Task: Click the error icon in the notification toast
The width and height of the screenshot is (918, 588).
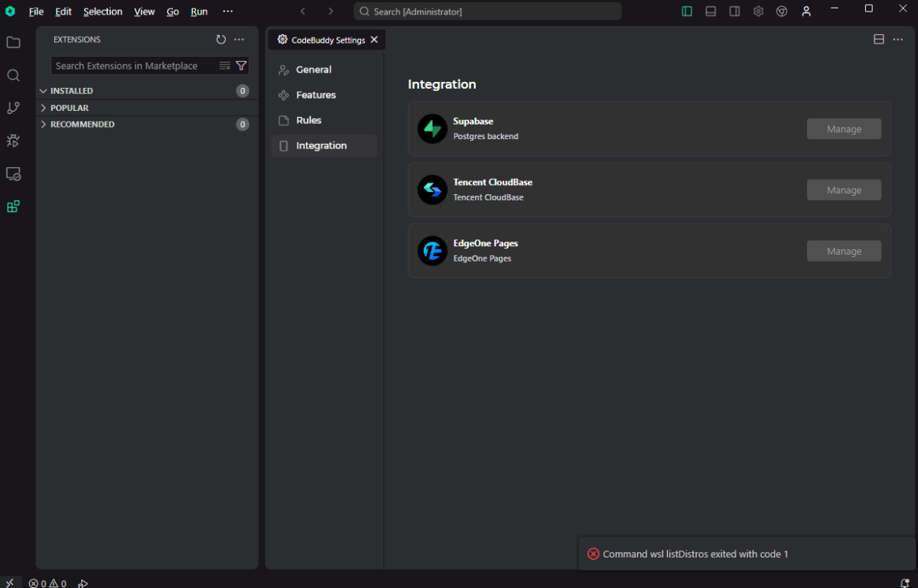Action: [593, 554]
